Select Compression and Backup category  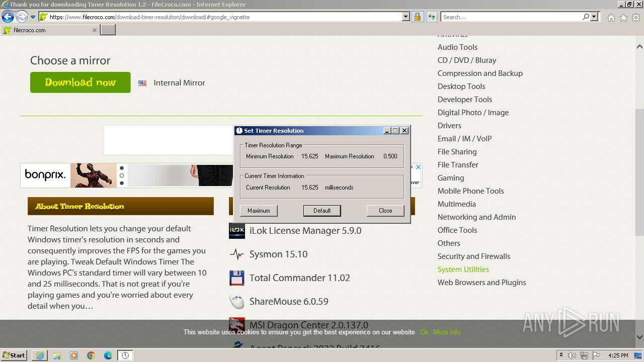pos(480,73)
